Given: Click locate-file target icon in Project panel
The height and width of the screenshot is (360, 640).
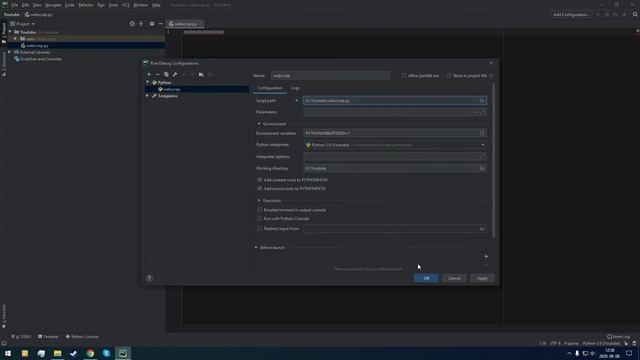Looking at the screenshot, I should (x=132, y=24).
